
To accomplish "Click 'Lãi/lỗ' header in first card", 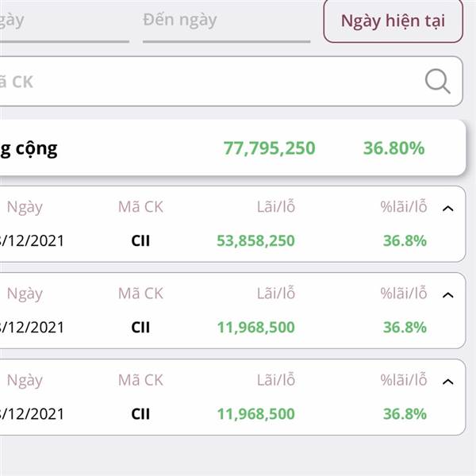I will click(276, 207).
